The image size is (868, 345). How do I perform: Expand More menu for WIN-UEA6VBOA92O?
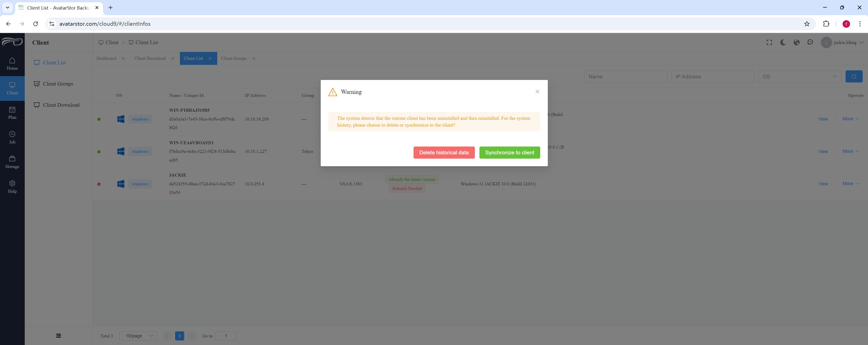tap(851, 151)
